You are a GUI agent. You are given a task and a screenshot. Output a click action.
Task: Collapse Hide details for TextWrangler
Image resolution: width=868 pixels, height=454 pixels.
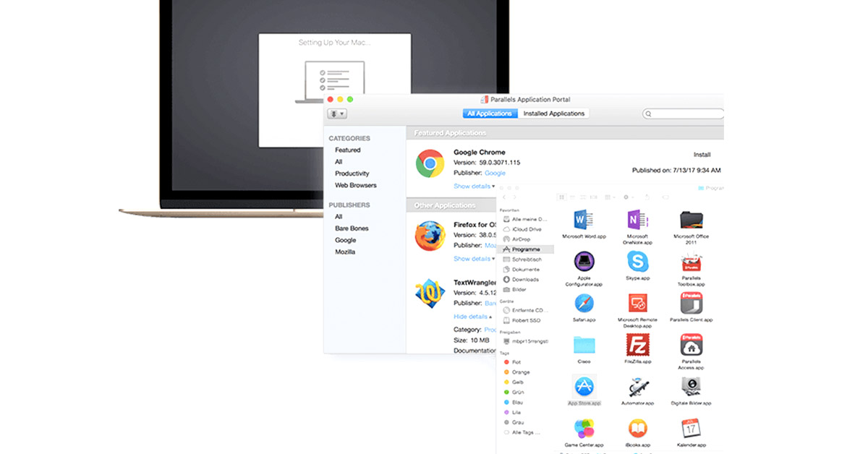click(472, 317)
